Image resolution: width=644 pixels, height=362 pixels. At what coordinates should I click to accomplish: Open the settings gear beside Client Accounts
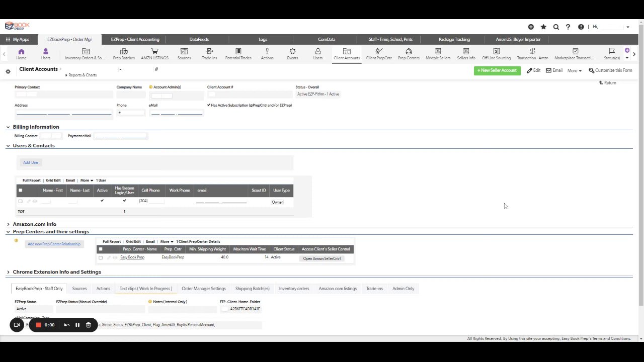(x=8, y=71)
